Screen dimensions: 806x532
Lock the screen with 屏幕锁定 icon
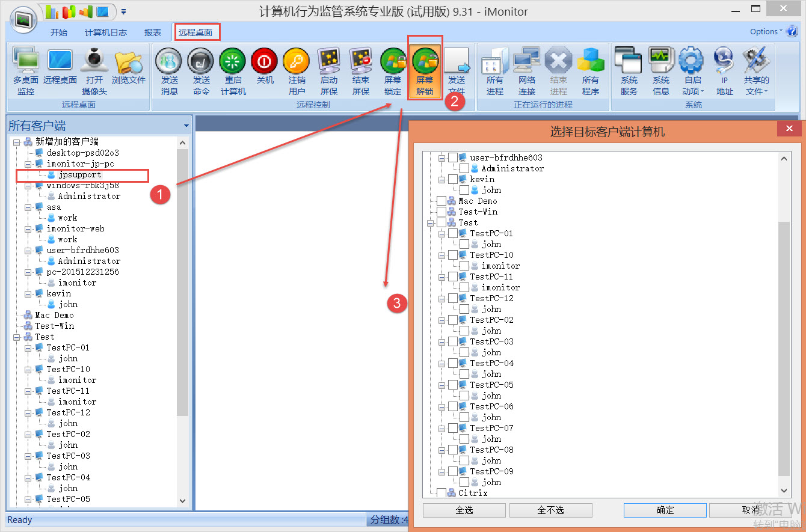coord(393,72)
